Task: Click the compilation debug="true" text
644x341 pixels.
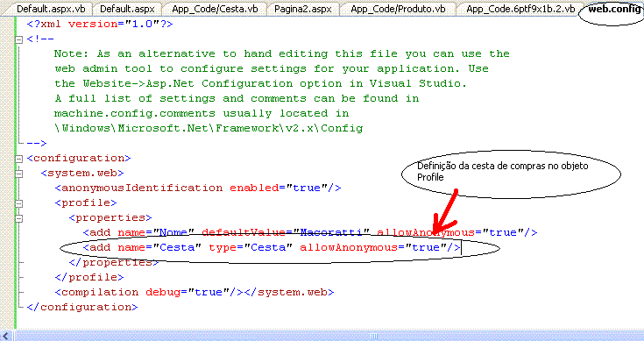Action: [149, 292]
